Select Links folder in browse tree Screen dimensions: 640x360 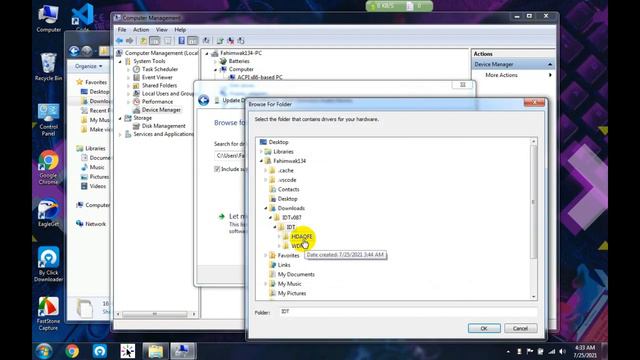click(284, 265)
